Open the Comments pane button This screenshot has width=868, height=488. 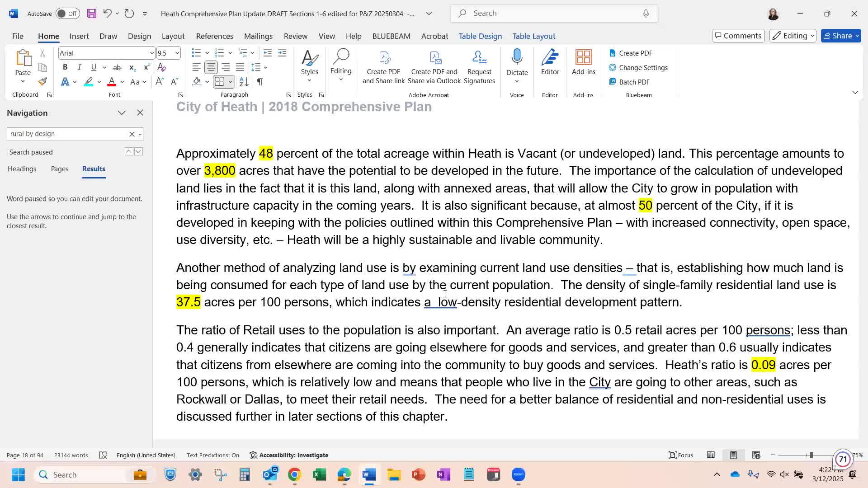pyautogui.click(x=738, y=36)
